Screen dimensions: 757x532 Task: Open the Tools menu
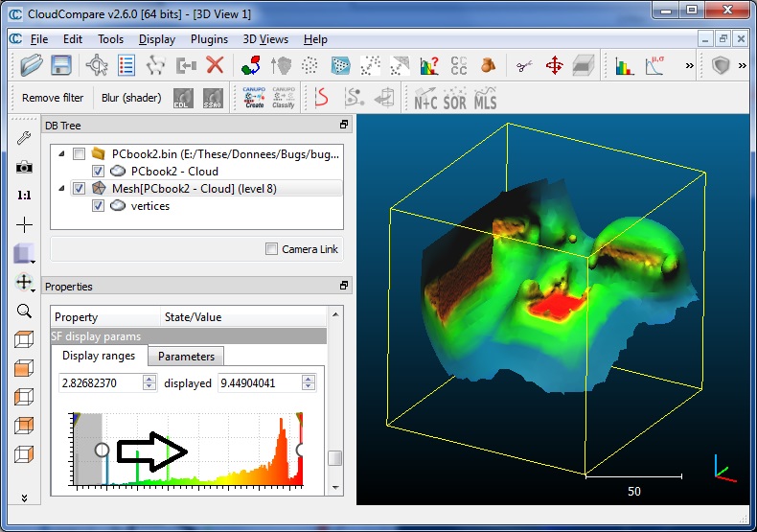tap(110, 39)
